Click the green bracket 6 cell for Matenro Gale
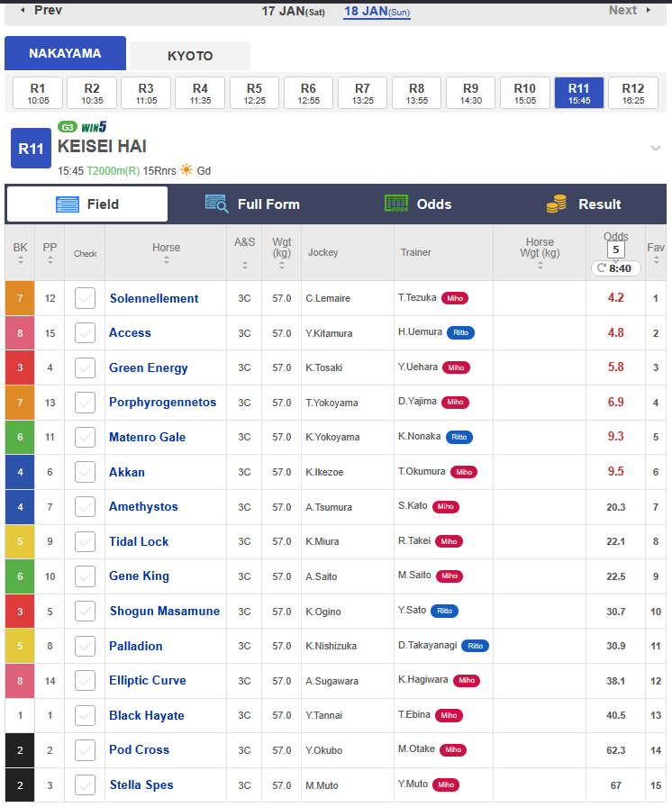This screenshot has width=672, height=807. [x=20, y=437]
